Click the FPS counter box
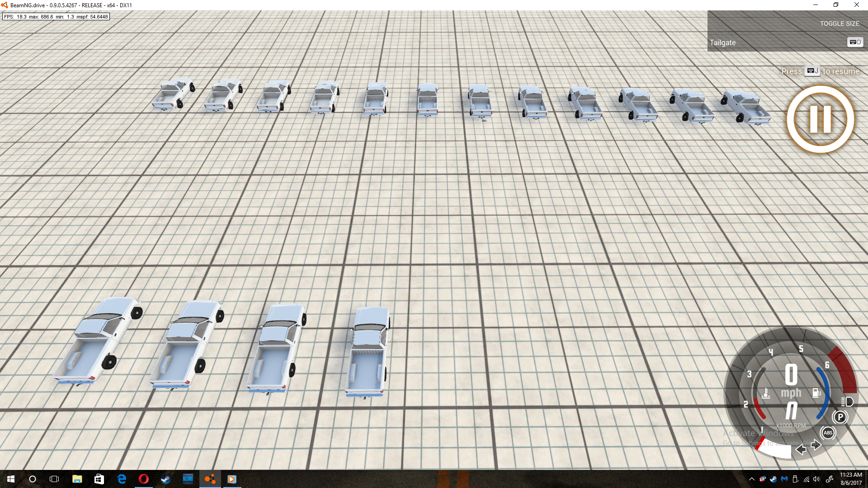868x488 pixels. click(x=56, y=17)
